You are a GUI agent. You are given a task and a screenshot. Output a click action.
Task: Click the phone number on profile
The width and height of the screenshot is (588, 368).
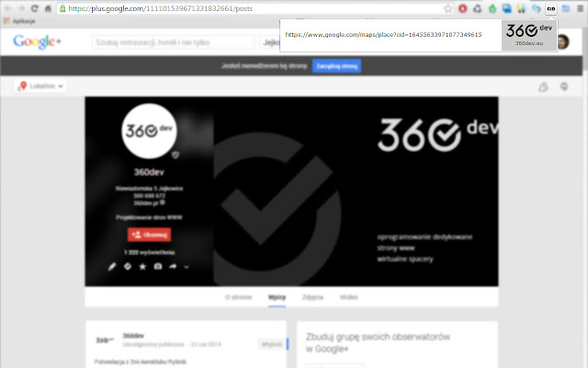(x=149, y=196)
